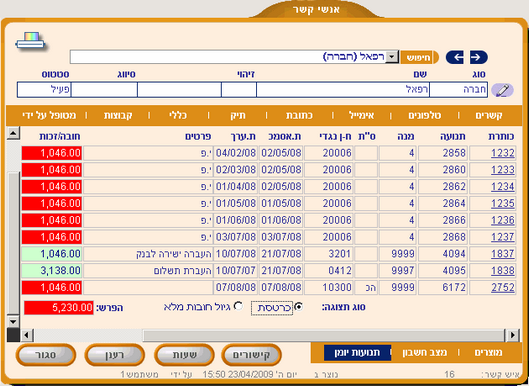Click the רענן refresh button
This screenshot has width=529, height=386.
115,355
